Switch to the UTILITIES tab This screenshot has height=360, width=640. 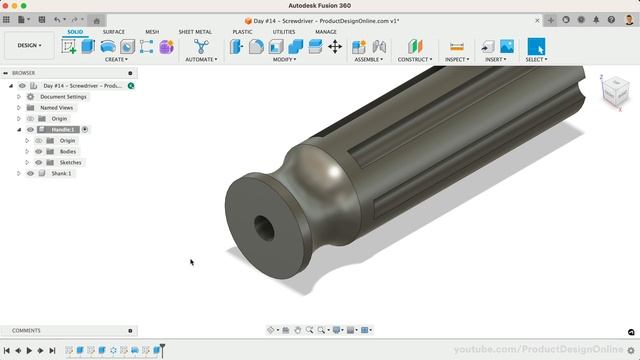click(x=284, y=32)
